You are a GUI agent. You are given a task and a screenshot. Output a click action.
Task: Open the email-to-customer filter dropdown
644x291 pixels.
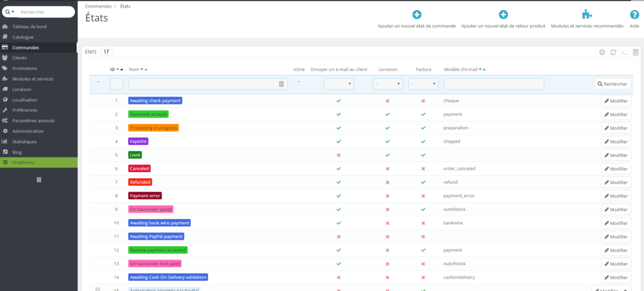pyautogui.click(x=338, y=84)
